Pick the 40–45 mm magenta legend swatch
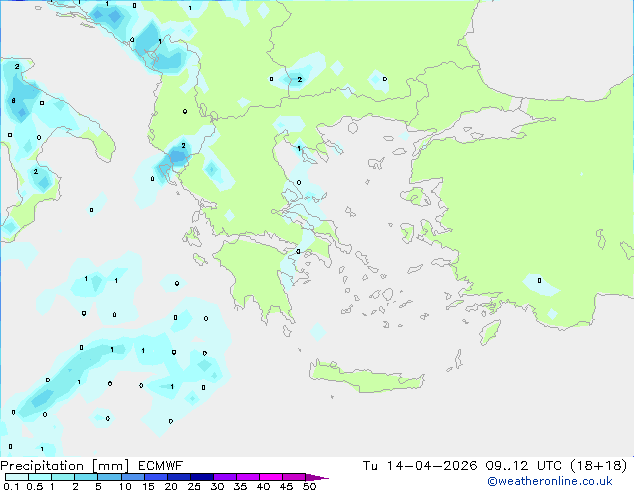Image resolution: width=634 pixels, height=490 pixels. tap(271, 477)
